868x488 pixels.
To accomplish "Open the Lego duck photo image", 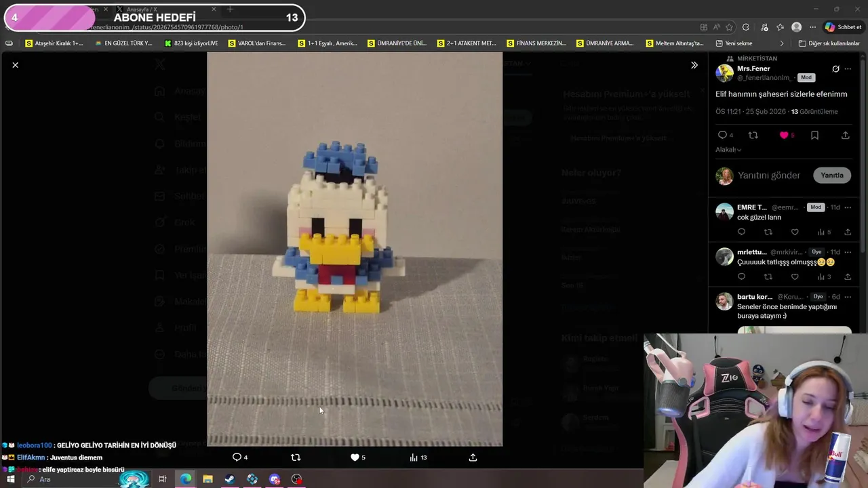I will coord(355,249).
